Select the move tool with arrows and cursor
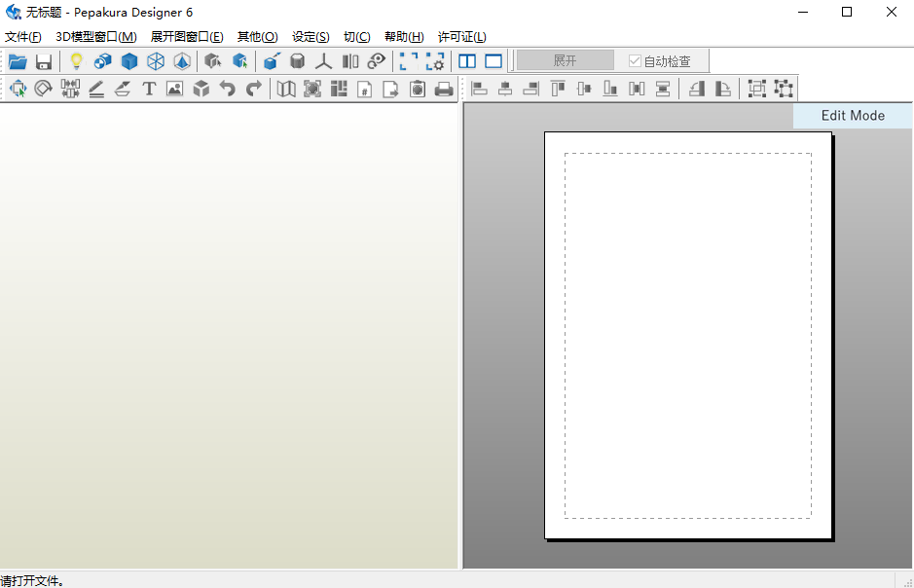 coord(18,89)
